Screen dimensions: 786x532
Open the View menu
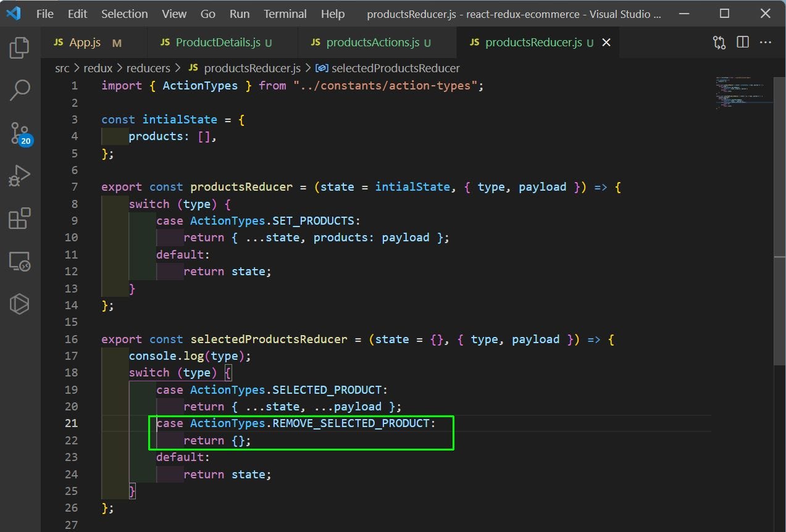(174, 14)
